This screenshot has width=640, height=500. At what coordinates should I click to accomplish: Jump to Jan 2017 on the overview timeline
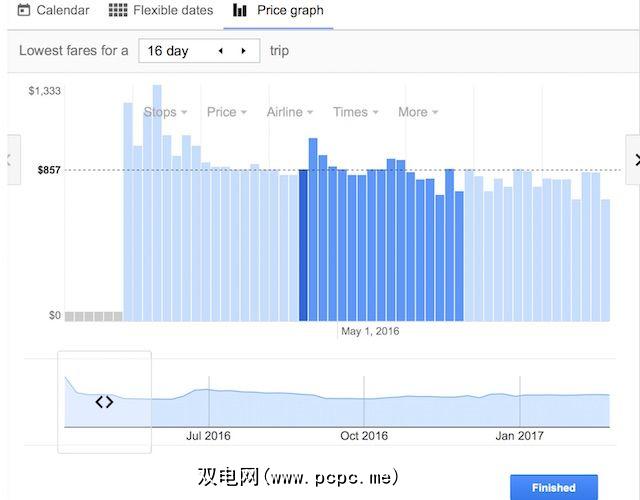[x=520, y=436]
